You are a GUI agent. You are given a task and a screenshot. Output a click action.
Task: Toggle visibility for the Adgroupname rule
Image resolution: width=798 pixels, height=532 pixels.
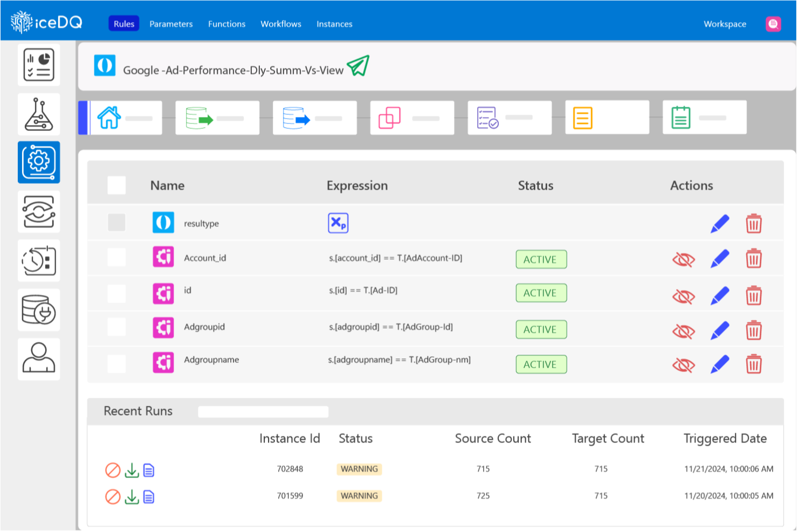pyautogui.click(x=684, y=364)
